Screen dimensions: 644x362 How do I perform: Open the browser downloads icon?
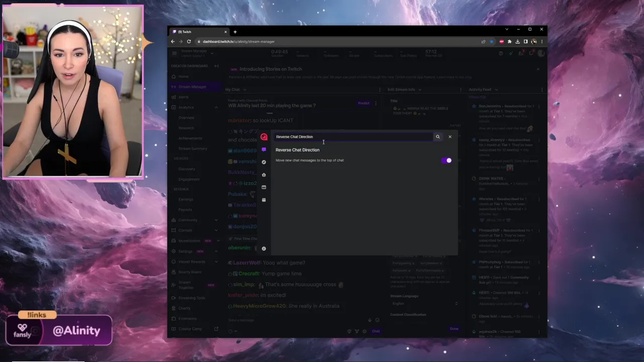(x=517, y=42)
